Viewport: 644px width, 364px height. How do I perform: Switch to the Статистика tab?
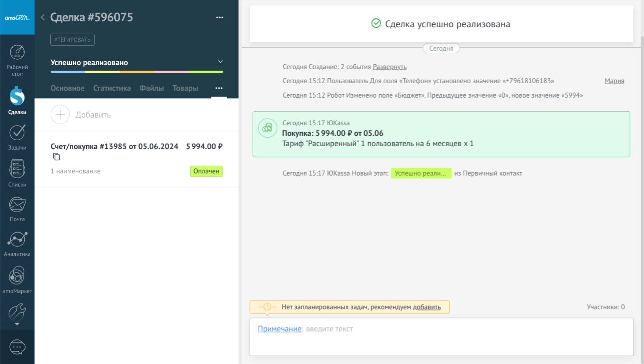[112, 88]
